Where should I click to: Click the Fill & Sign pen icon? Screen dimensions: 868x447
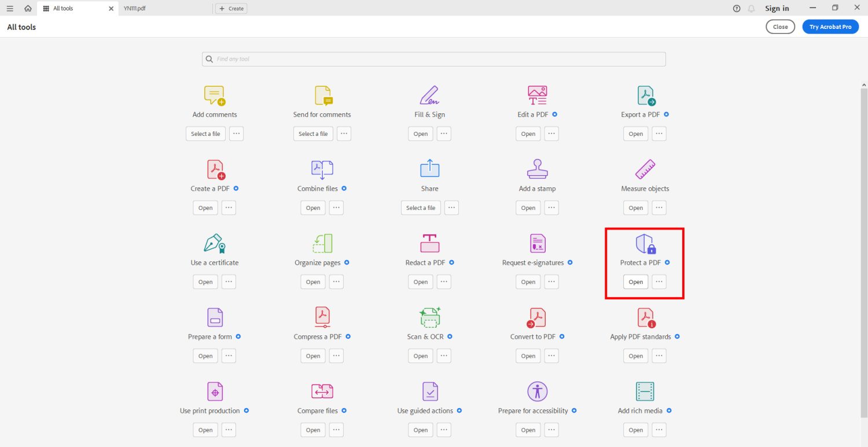point(429,95)
